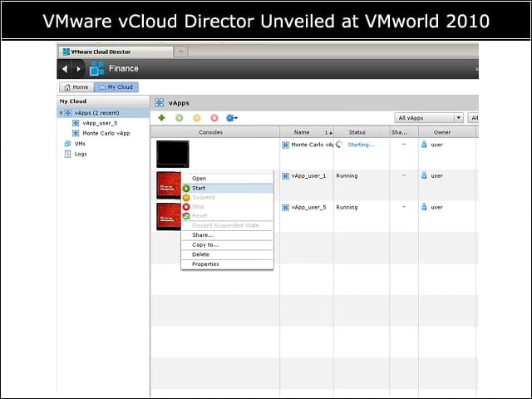Open a new browser tab

pos(181,52)
